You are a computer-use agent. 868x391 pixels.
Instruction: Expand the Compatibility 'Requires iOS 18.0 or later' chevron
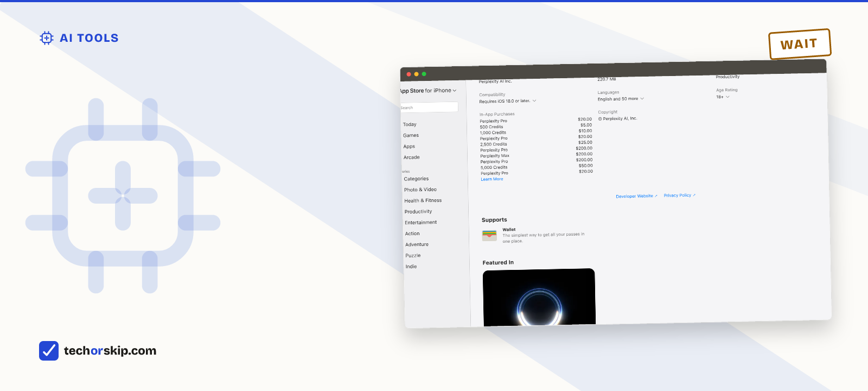[x=534, y=100]
